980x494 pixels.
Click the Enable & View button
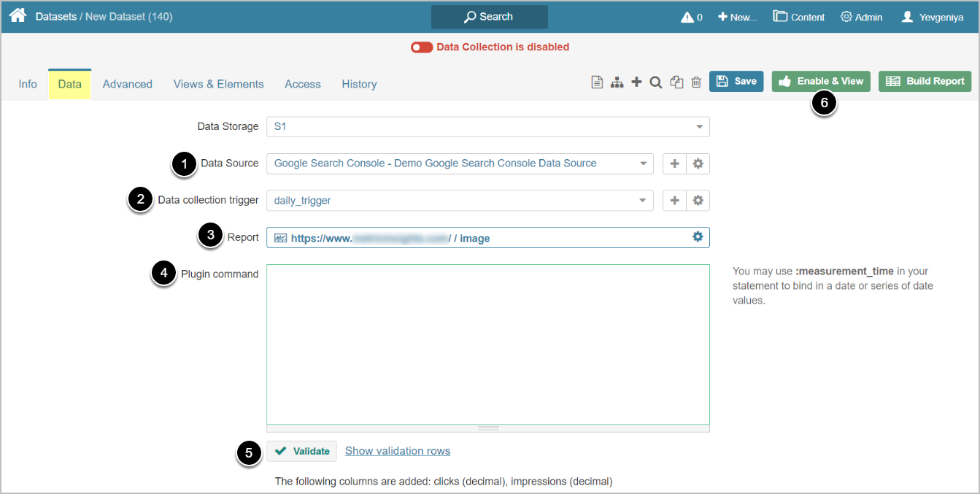[x=821, y=81]
